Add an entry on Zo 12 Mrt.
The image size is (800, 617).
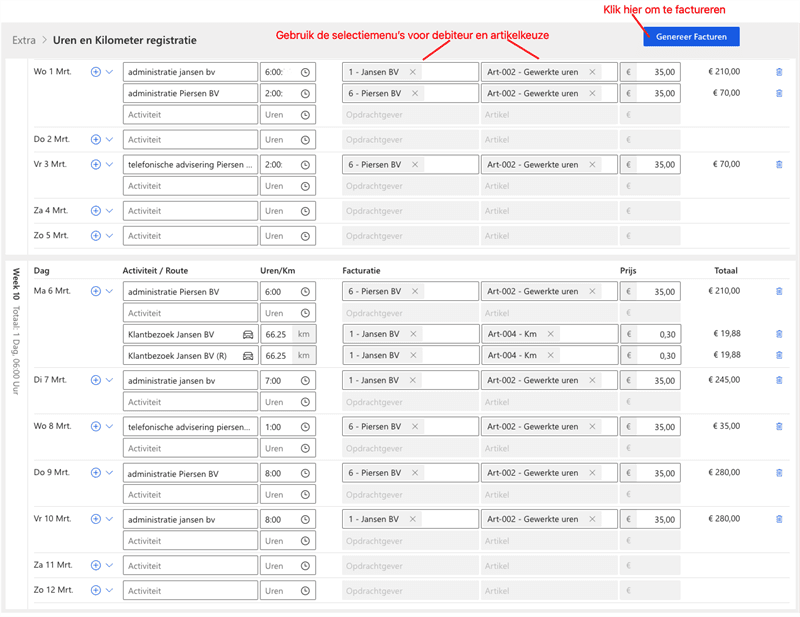pyautogui.click(x=95, y=590)
